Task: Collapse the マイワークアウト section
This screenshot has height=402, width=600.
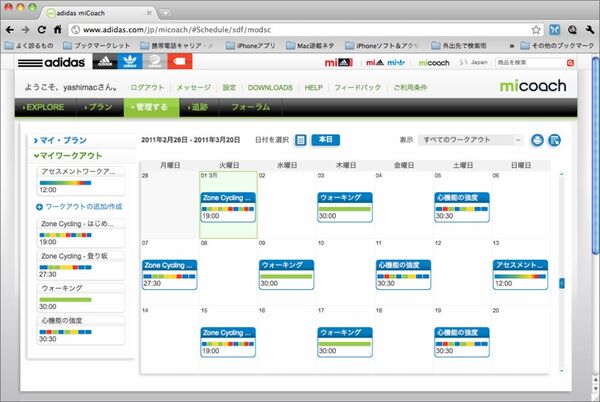Action: click(68, 156)
